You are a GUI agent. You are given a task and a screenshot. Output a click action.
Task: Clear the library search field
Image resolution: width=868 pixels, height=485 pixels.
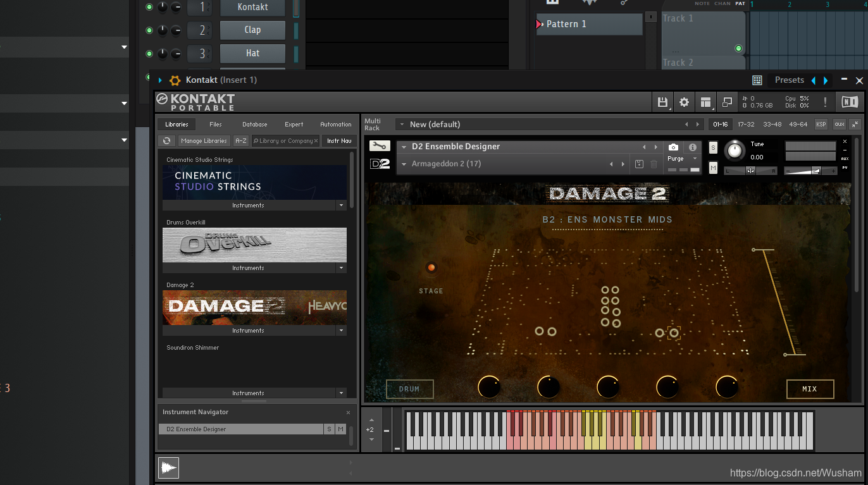coord(316,141)
